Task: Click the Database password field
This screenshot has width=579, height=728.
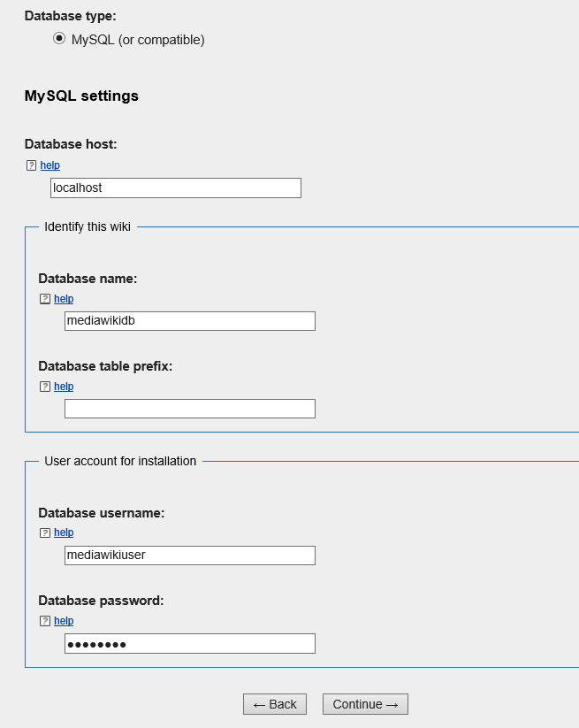Action: (x=190, y=643)
